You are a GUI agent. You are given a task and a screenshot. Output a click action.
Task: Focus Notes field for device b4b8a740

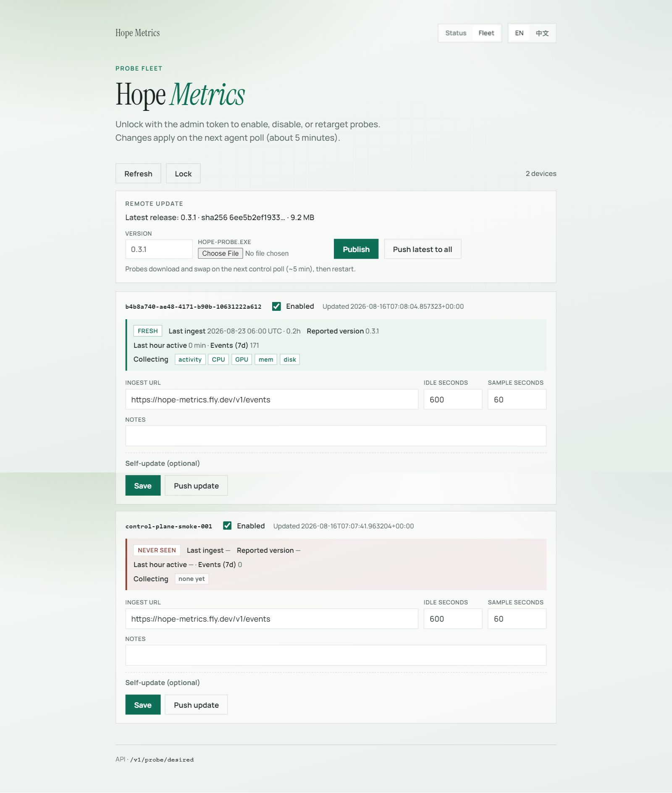(x=336, y=436)
